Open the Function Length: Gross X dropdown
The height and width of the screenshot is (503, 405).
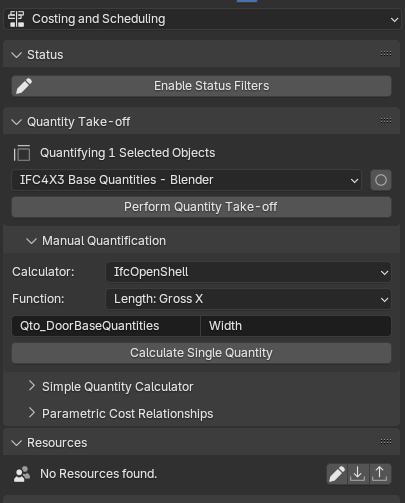(x=248, y=299)
